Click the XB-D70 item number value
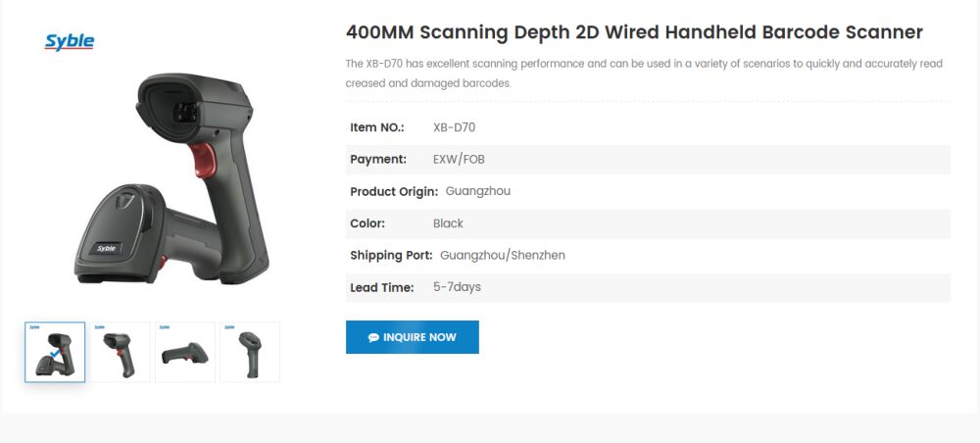980x443 pixels. [x=454, y=127]
